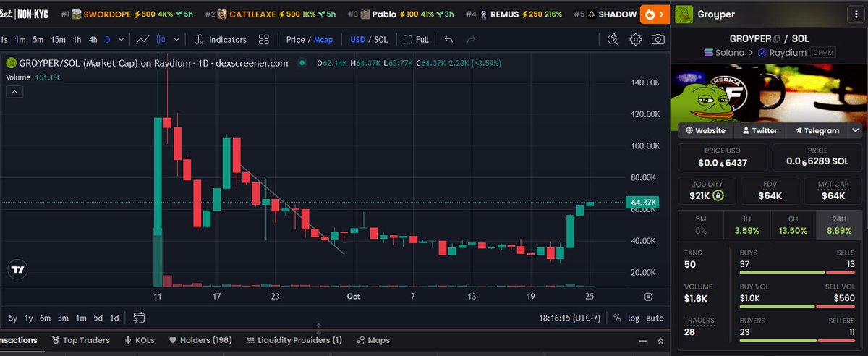Image resolution: width=868 pixels, height=356 pixels.
Task: Toggle log scale mode
Action: click(634, 318)
